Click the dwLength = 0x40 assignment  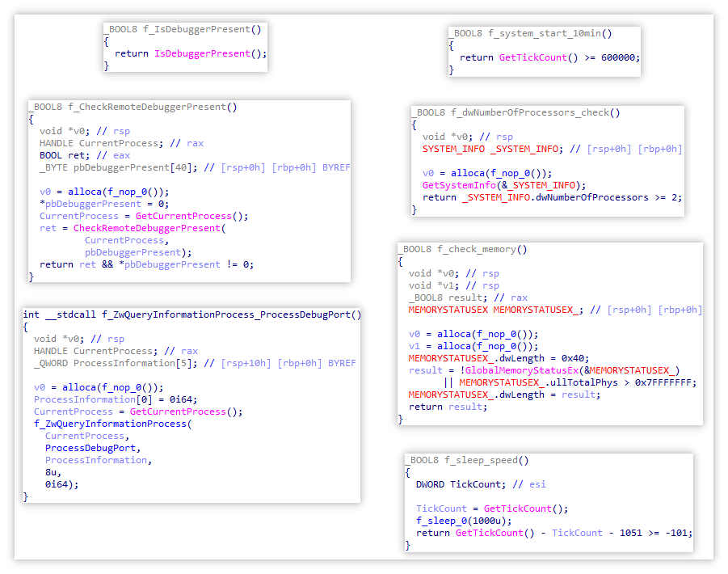[499, 358]
